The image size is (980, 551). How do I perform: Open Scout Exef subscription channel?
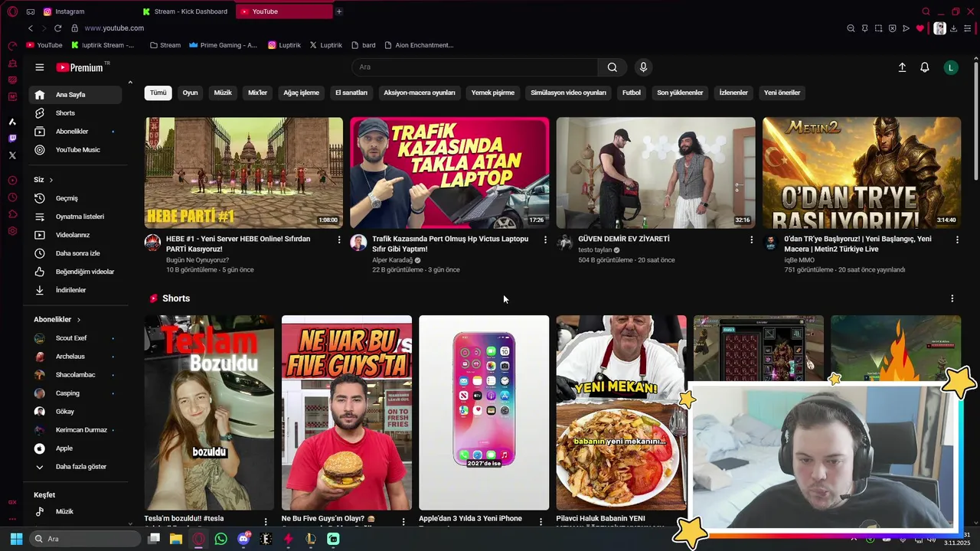pyautogui.click(x=75, y=338)
